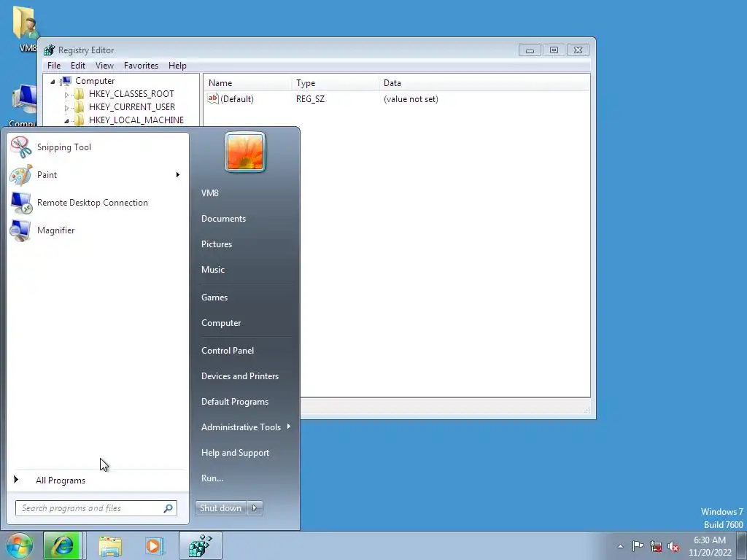The height and width of the screenshot is (560, 747).
Task: Open Computer from the Start menu
Action: pyautogui.click(x=221, y=323)
